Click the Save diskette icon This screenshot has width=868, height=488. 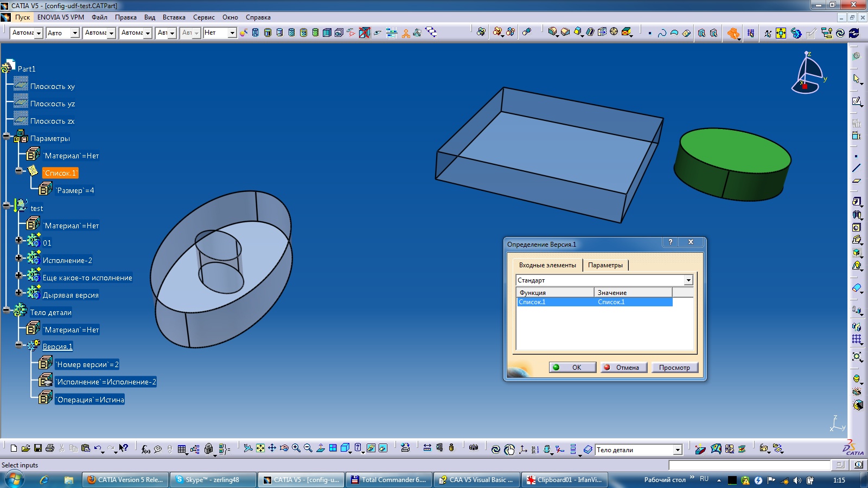[x=37, y=448]
